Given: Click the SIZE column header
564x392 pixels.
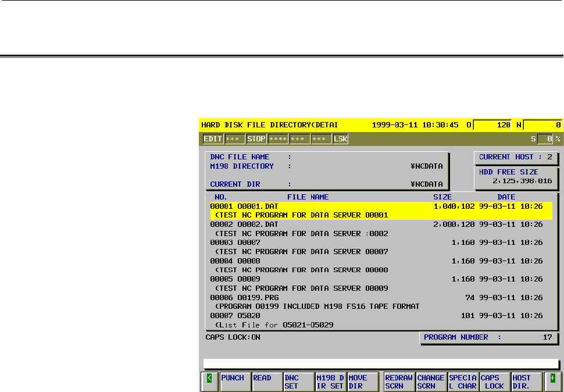Looking at the screenshot, I should coord(442,197).
